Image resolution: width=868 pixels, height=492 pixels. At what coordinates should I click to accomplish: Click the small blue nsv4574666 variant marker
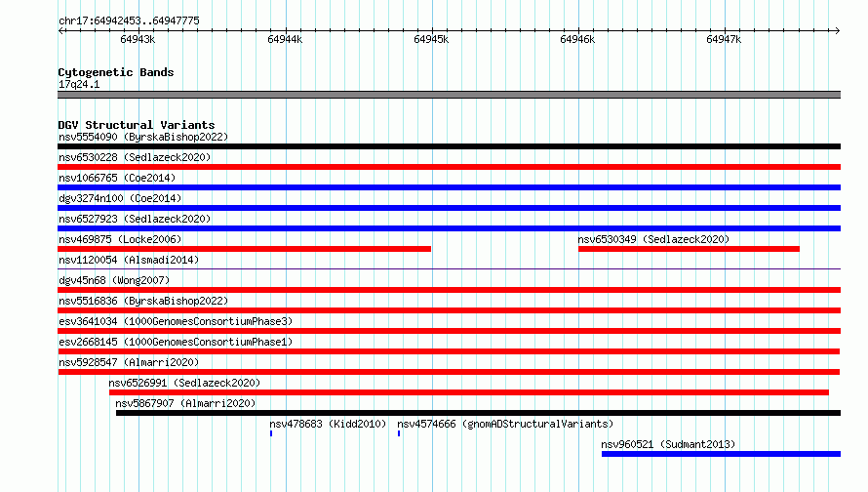[x=399, y=433]
